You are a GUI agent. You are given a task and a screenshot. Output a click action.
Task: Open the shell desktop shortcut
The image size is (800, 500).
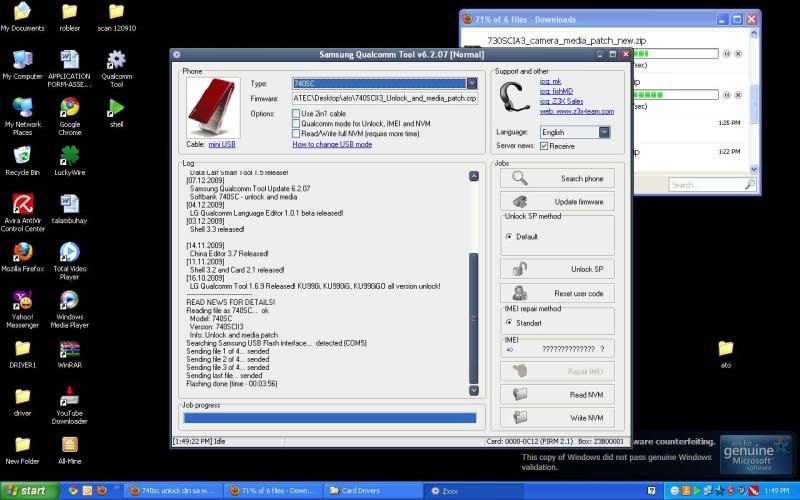(x=116, y=113)
